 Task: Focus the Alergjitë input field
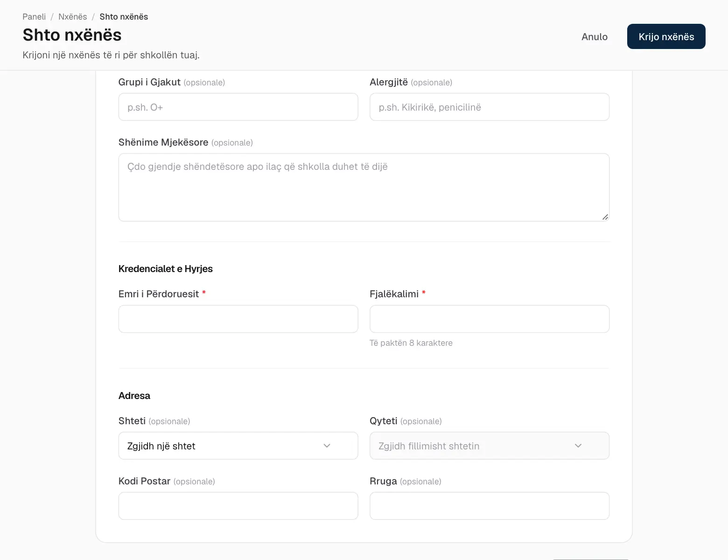click(489, 107)
